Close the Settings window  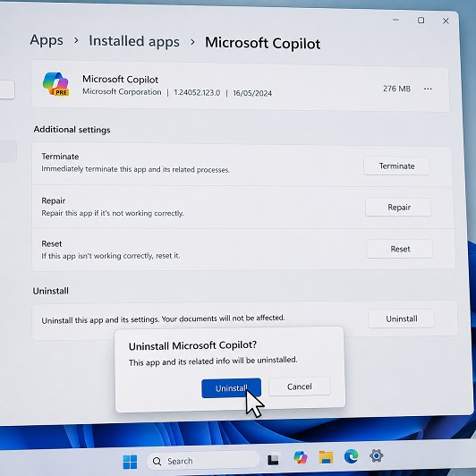(x=446, y=21)
